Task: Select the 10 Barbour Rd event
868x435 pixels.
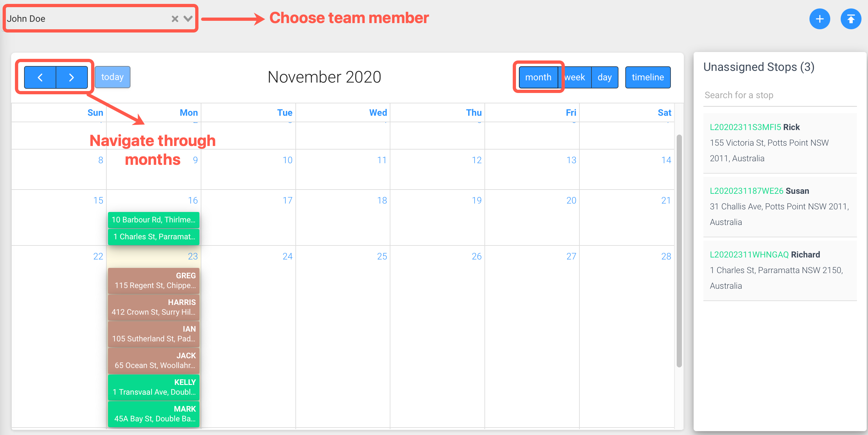Action: pyautogui.click(x=154, y=220)
